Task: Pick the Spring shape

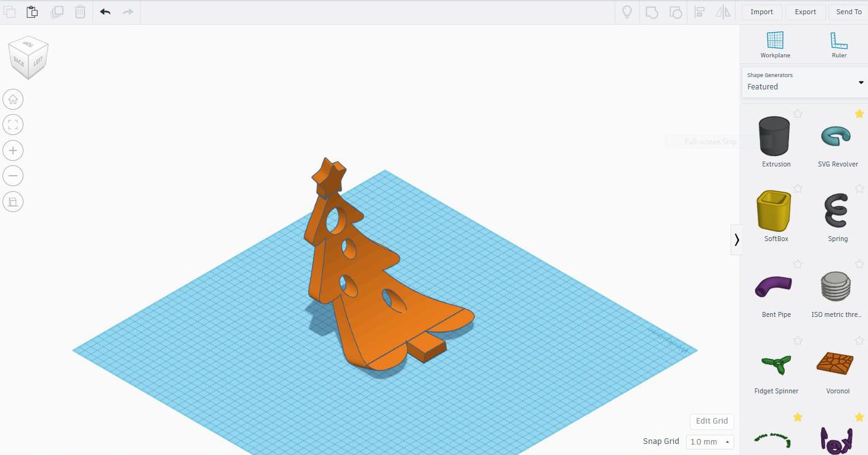Action: click(x=837, y=211)
